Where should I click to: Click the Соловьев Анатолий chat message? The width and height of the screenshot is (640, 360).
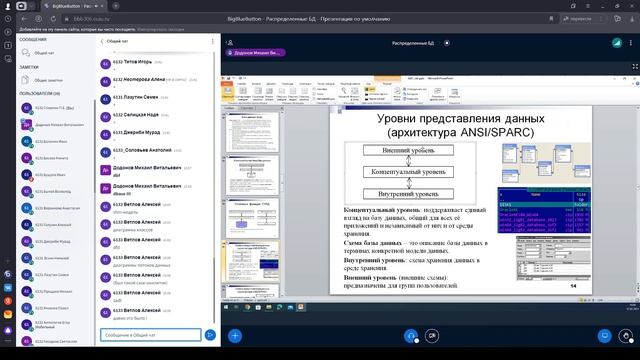click(155, 152)
